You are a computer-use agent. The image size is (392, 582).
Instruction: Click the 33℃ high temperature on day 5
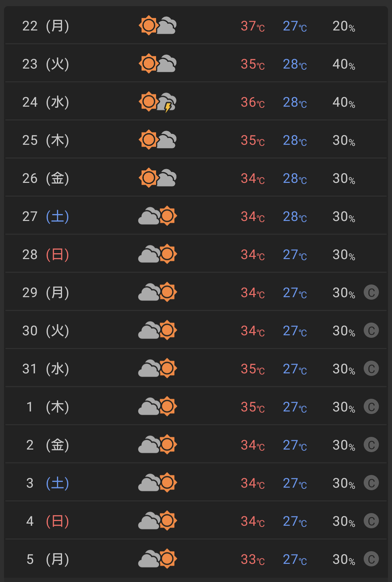click(x=252, y=559)
